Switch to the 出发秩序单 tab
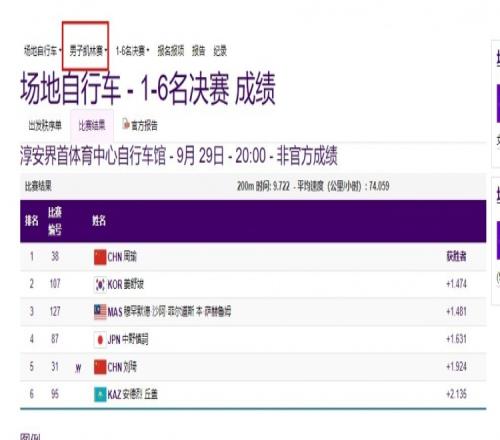Image resolution: width=500 pixels, height=440 pixels. click(x=45, y=126)
